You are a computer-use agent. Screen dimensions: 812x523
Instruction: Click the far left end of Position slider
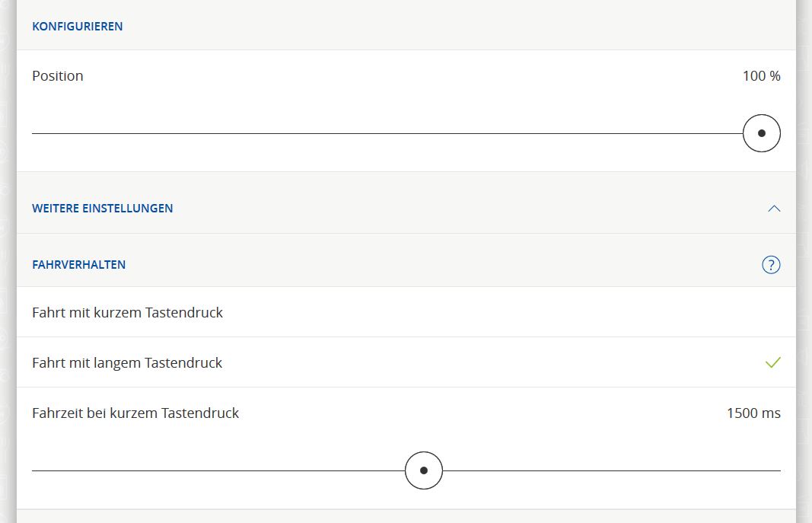tap(35, 133)
